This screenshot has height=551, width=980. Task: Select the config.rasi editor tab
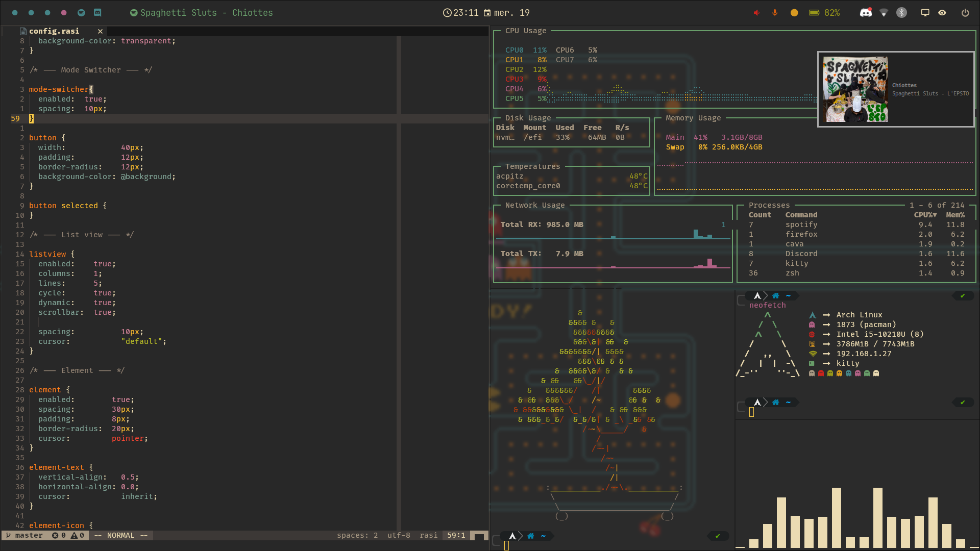54,31
